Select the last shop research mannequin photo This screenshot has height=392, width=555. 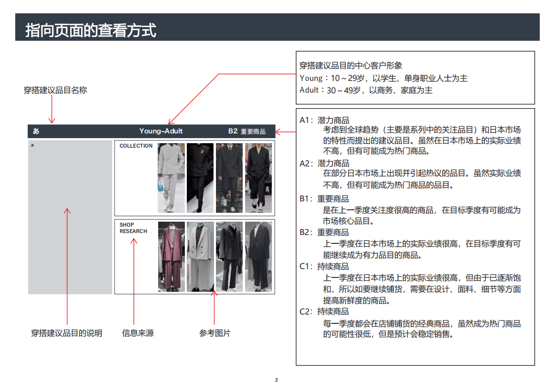click(x=258, y=256)
